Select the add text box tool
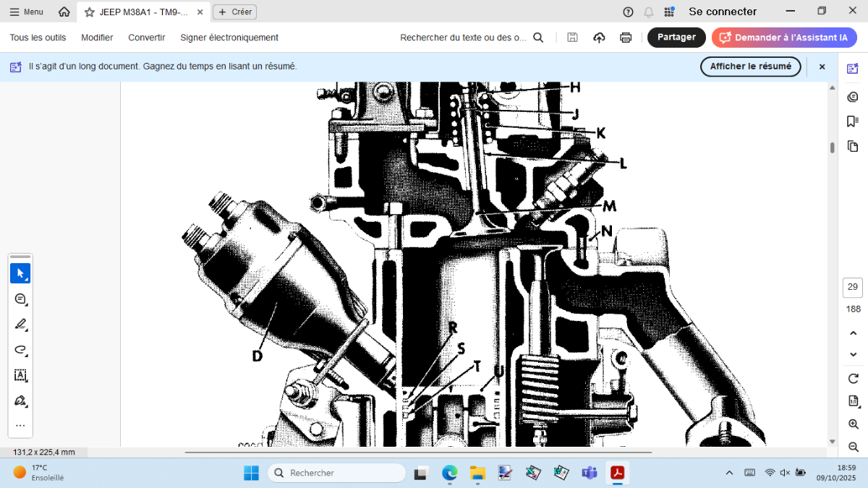The height and width of the screenshot is (488, 868). [20, 375]
